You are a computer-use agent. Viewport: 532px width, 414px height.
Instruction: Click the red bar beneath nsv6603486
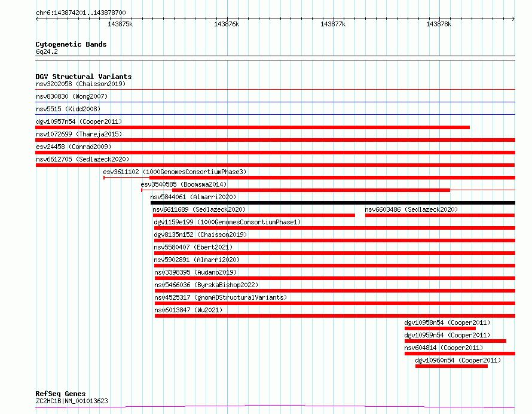440,215
